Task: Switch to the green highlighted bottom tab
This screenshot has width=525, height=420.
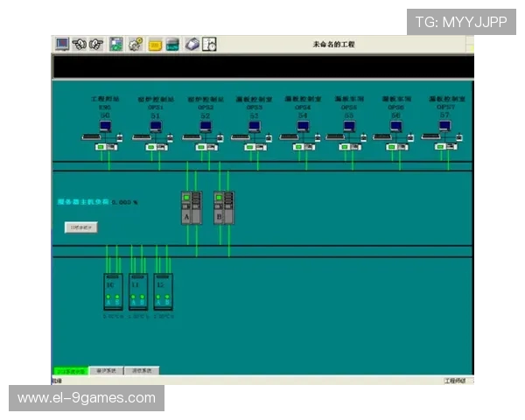Action: 70,371
